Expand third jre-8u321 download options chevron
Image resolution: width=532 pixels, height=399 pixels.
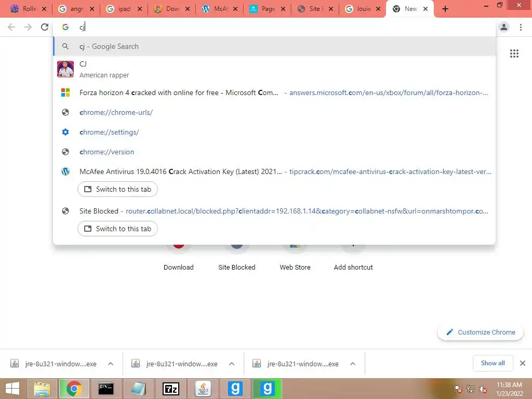click(353, 364)
